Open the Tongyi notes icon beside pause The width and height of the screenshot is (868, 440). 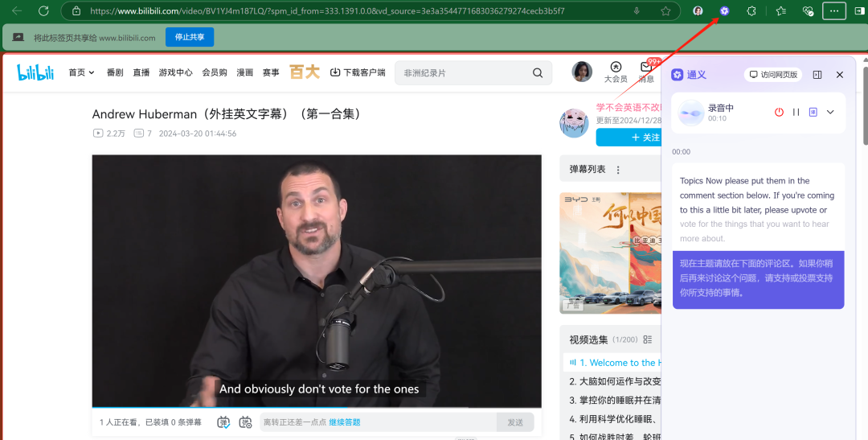(x=813, y=112)
